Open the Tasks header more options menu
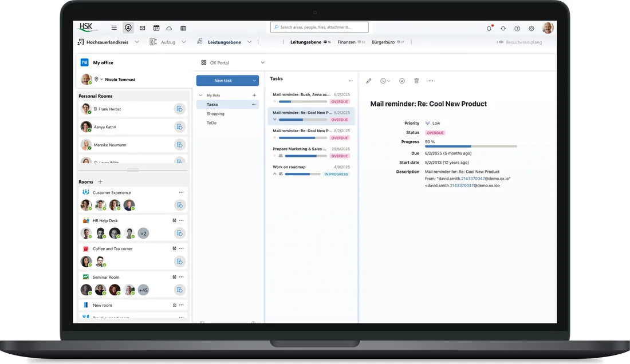630x364 pixels. coord(351,81)
